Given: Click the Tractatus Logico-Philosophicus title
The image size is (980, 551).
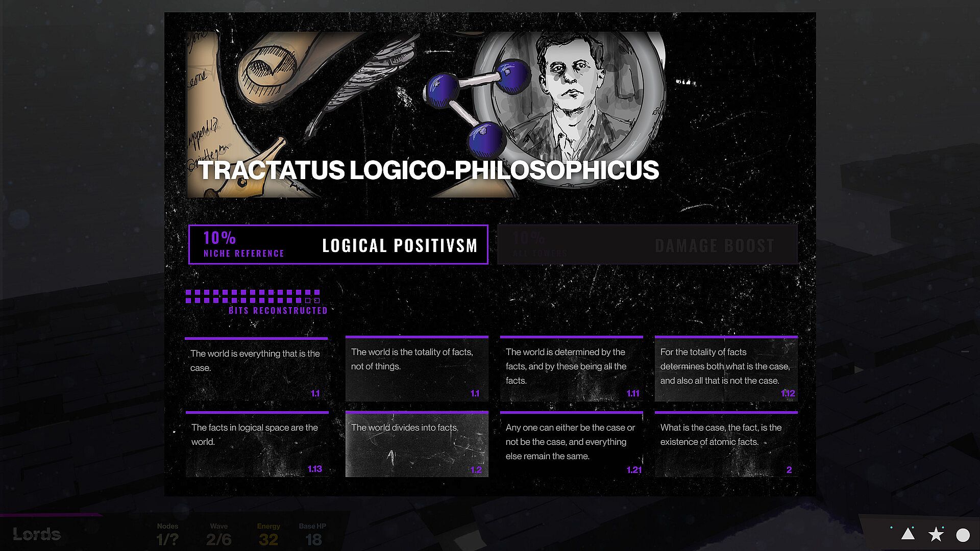Looking at the screenshot, I should click(x=428, y=170).
